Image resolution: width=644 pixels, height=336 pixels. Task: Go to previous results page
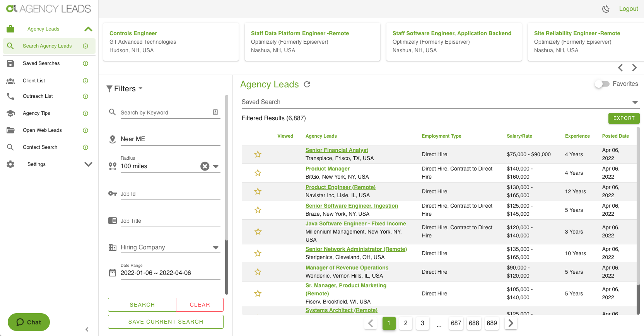(371, 323)
